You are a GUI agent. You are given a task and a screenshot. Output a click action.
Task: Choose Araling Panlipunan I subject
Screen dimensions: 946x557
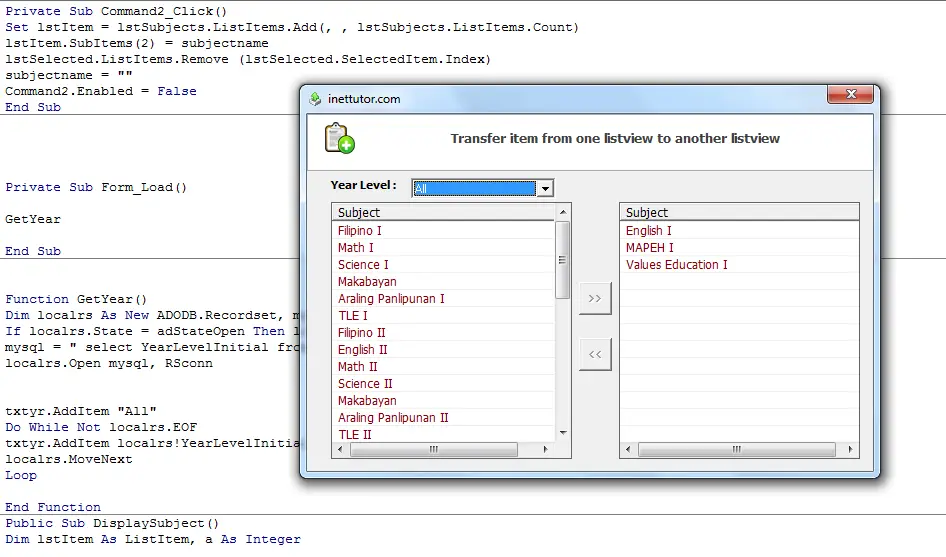pyautogui.click(x=391, y=299)
